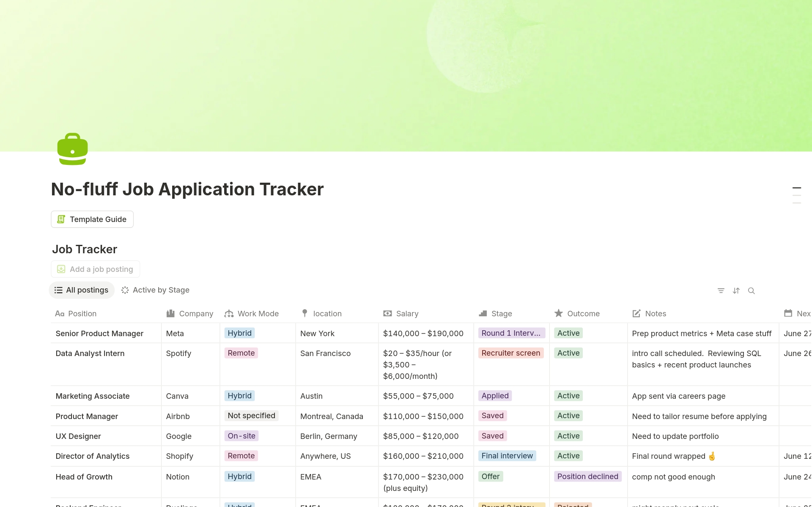Click the New York location cell

337,333
